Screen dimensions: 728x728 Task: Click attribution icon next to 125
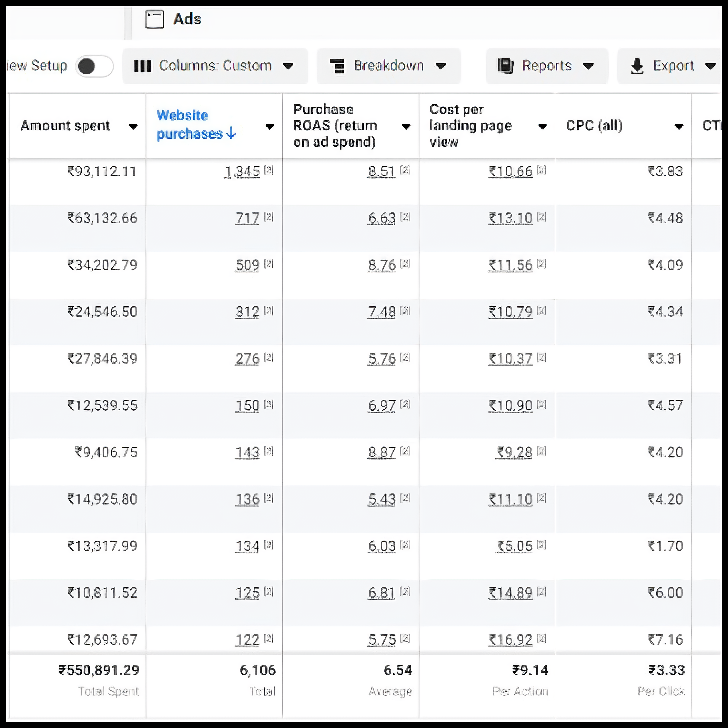(x=269, y=592)
